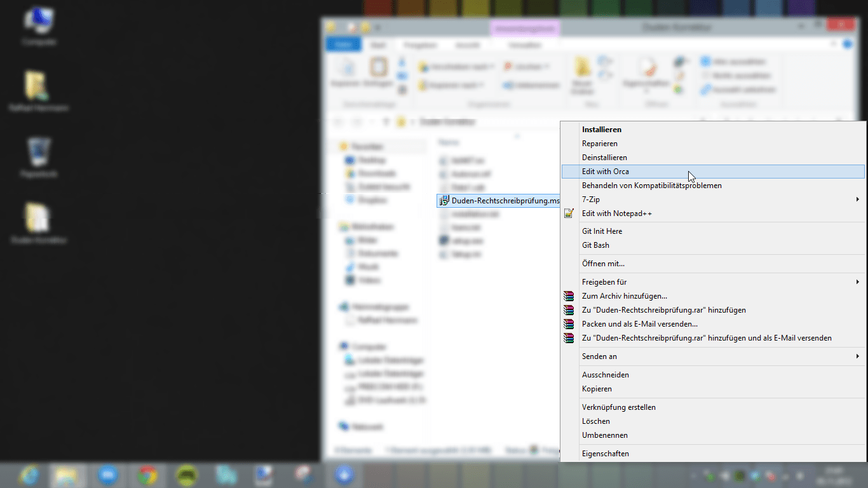Open the file with Edit with Orca
Image resolution: width=868 pixels, height=488 pixels.
click(712, 172)
